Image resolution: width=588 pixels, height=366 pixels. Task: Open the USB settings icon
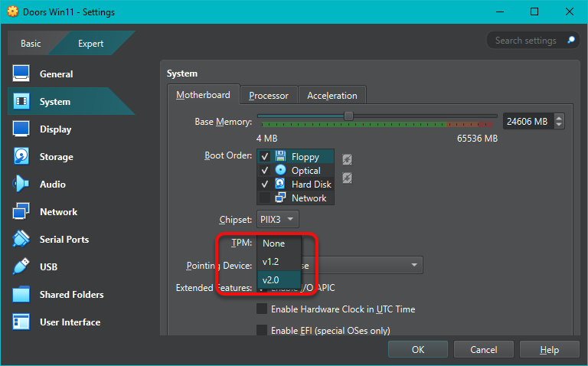pyautogui.click(x=21, y=267)
